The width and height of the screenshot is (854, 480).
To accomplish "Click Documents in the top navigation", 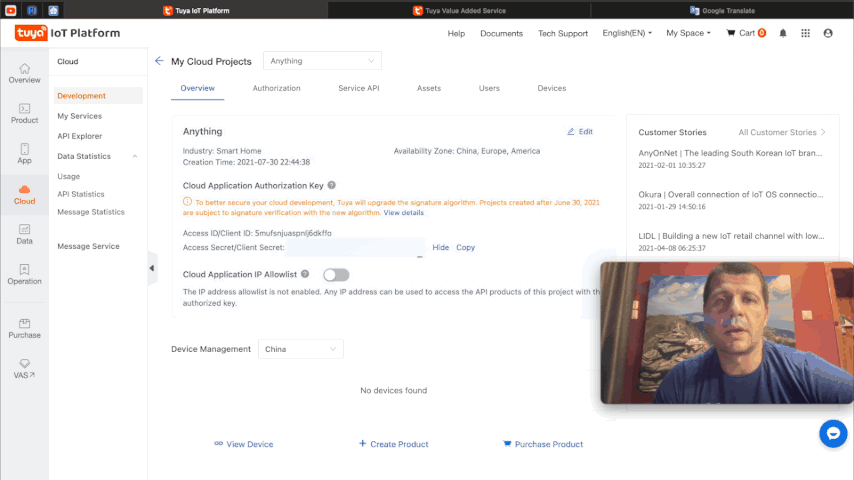I will click(501, 33).
